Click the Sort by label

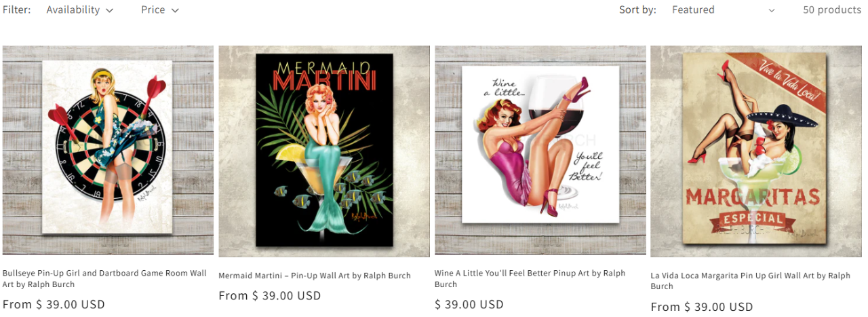coord(637,10)
